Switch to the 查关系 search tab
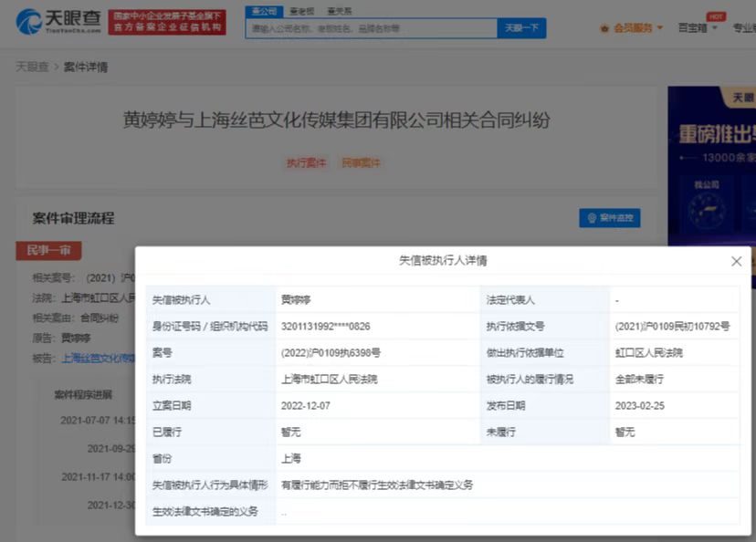 341,10
